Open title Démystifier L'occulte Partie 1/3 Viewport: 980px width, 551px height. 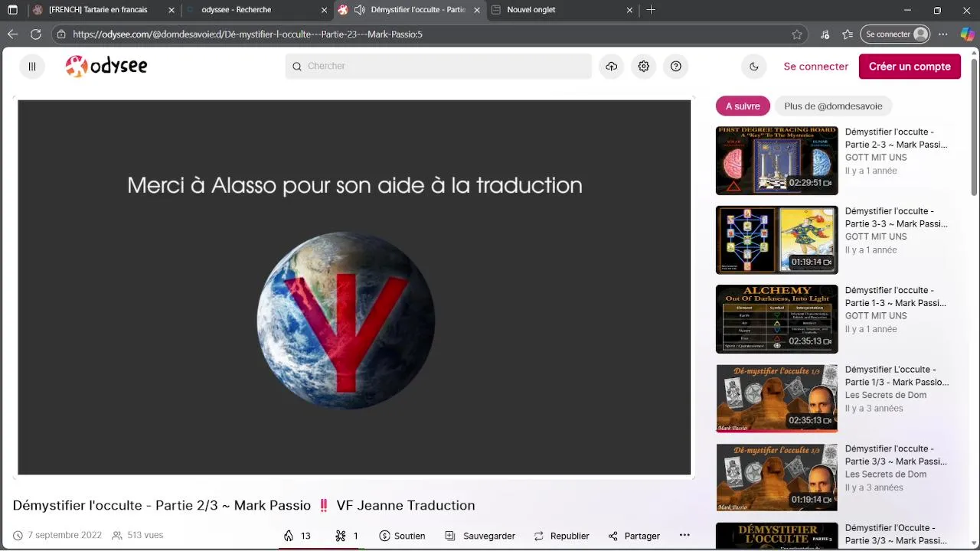(897, 376)
